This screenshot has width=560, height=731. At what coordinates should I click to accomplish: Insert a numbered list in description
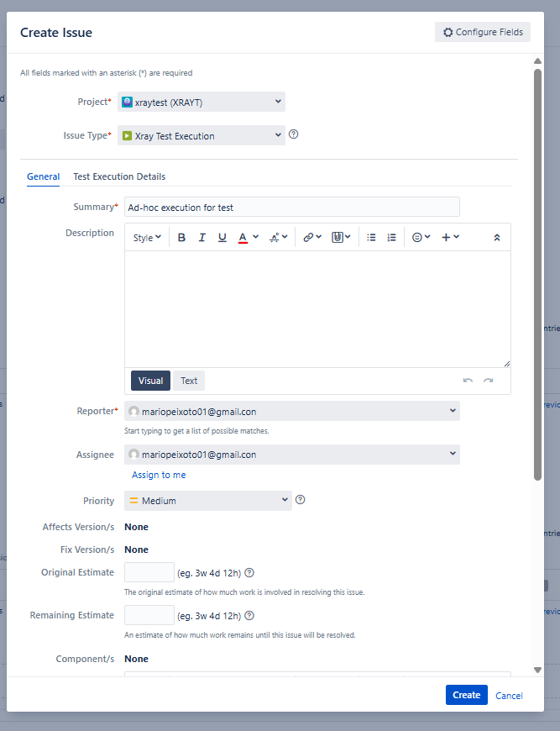[x=391, y=238]
